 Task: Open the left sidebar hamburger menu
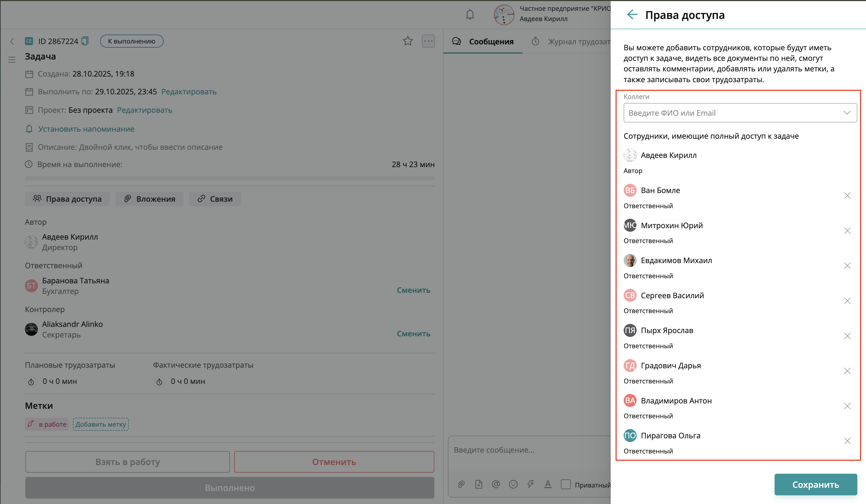click(x=12, y=60)
